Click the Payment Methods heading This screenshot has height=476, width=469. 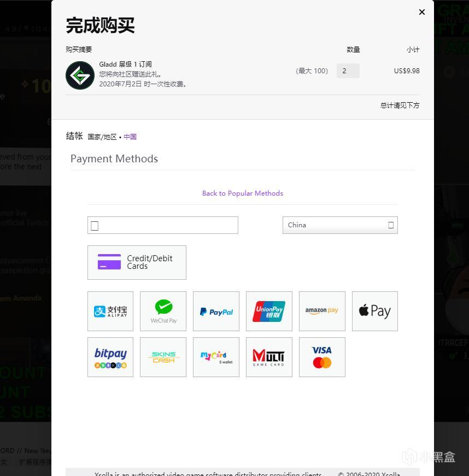tap(114, 159)
